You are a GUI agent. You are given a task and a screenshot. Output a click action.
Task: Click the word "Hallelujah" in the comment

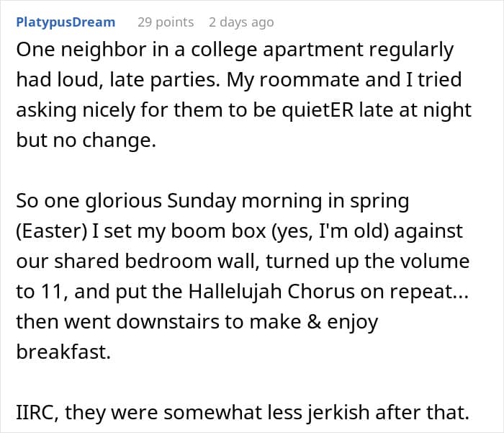(235, 292)
